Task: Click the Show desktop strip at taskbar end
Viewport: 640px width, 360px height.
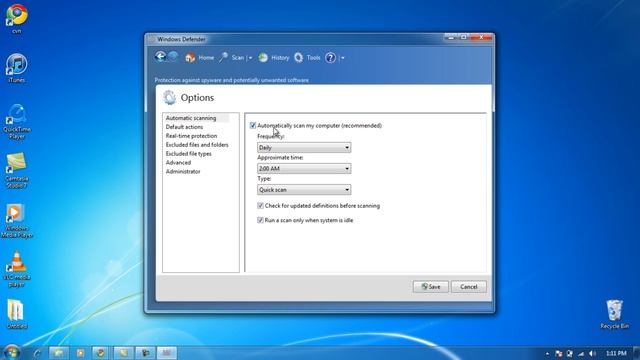Action: pyautogui.click(x=636, y=353)
